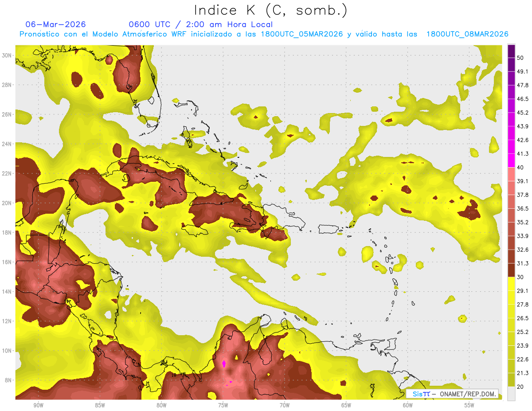Click the 60W longitude axis label
Image resolution: width=532 pixels, height=411 pixels.
pos(408,405)
